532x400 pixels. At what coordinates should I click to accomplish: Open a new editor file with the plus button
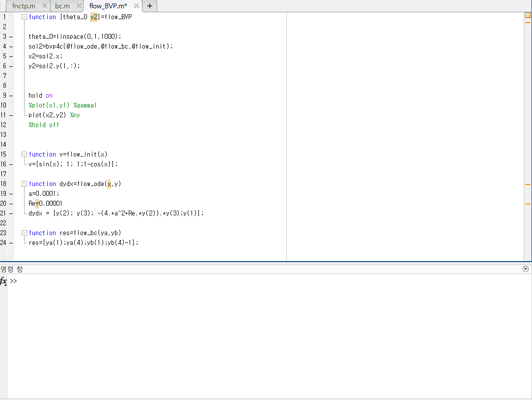pos(149,6)
